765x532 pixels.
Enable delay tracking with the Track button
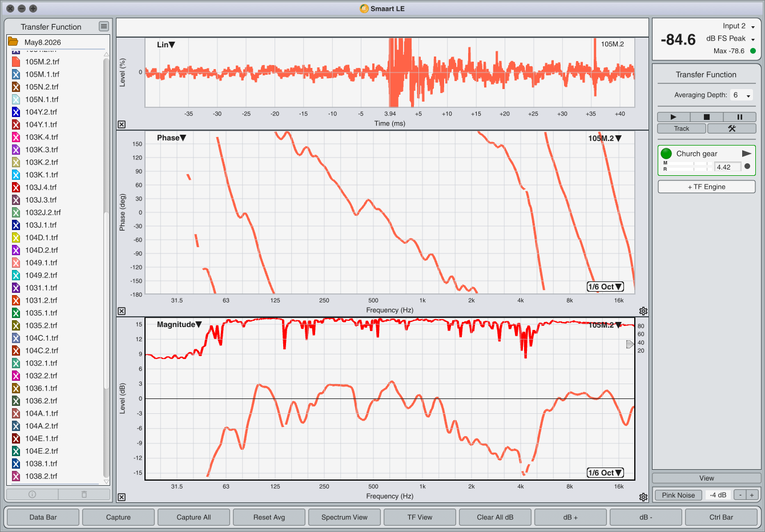click(x=682, y=128)
